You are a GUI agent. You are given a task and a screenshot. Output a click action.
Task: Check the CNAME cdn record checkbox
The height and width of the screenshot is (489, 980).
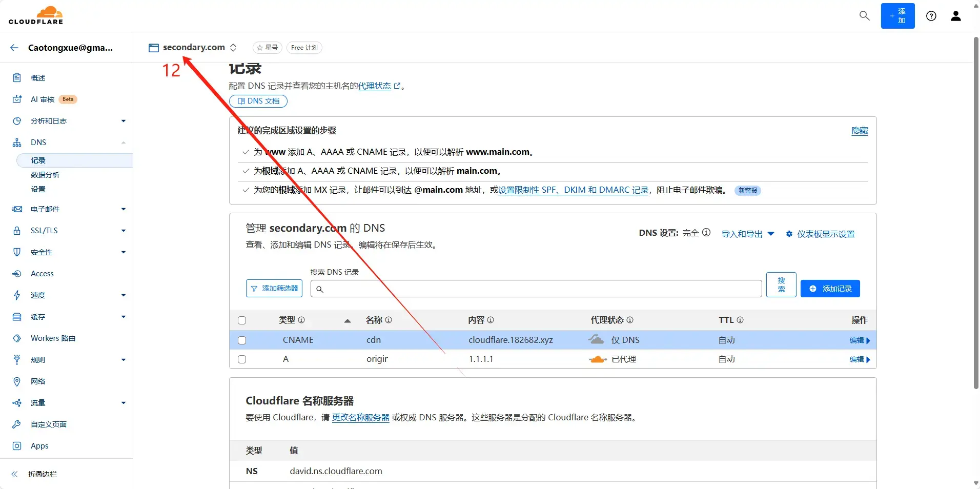pyautogui.click(x=242, y=340)
